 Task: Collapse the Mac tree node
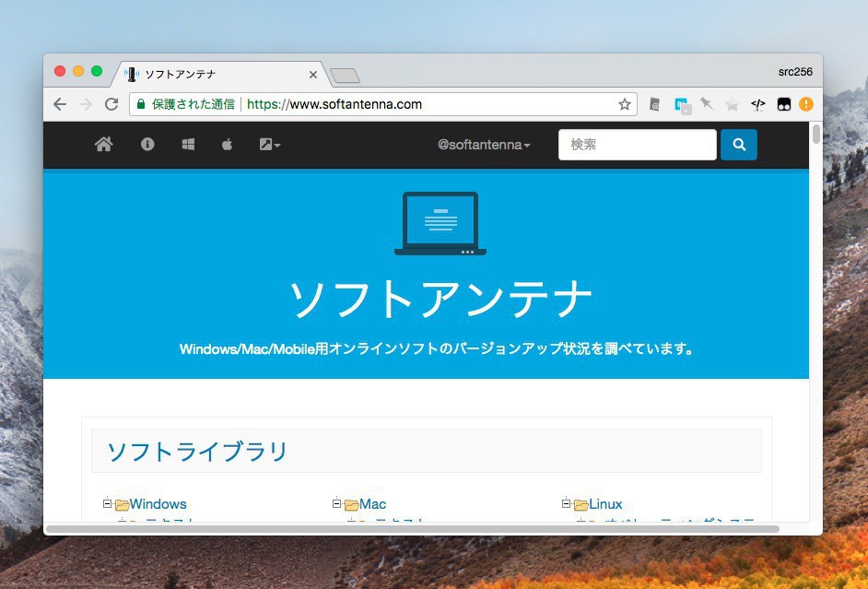point(336,503)
